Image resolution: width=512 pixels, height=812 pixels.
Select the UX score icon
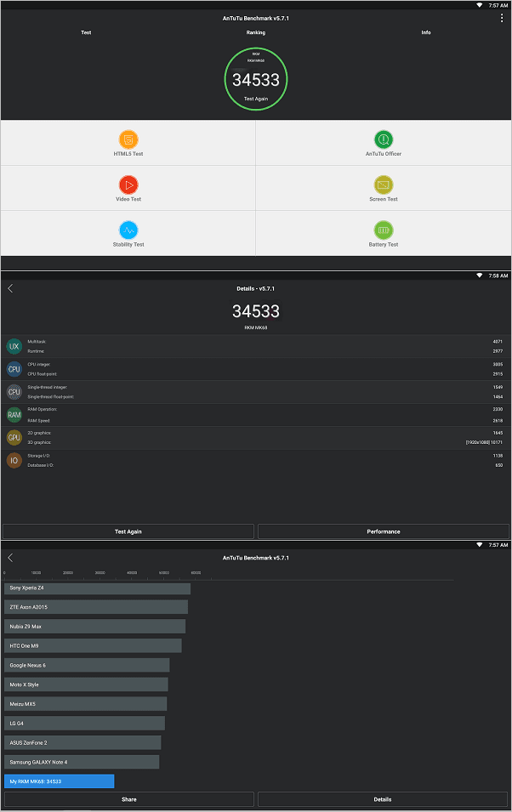tap(14, 346)
